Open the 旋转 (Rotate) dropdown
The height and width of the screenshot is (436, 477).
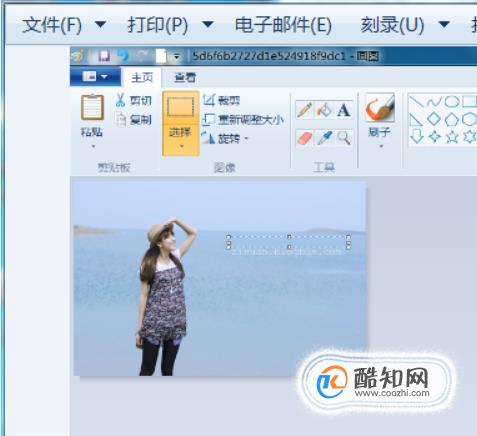(226, 138)
